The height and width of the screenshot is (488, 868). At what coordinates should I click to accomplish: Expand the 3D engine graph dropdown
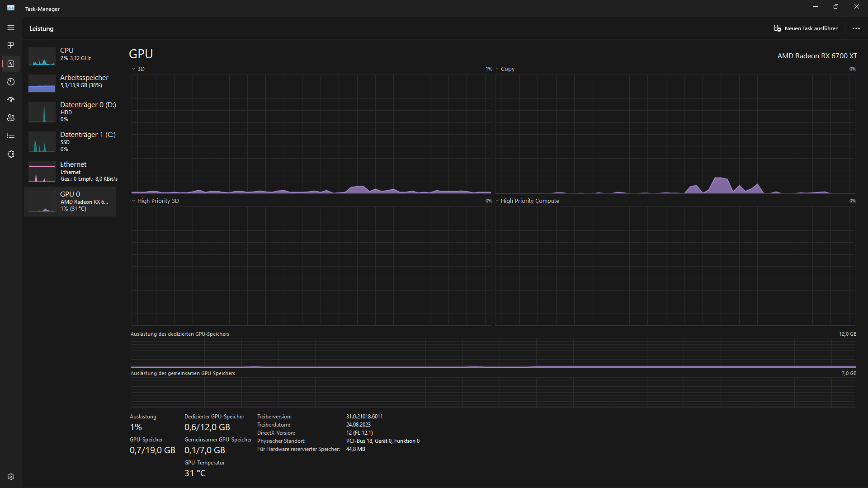click(x=138, y=69)
